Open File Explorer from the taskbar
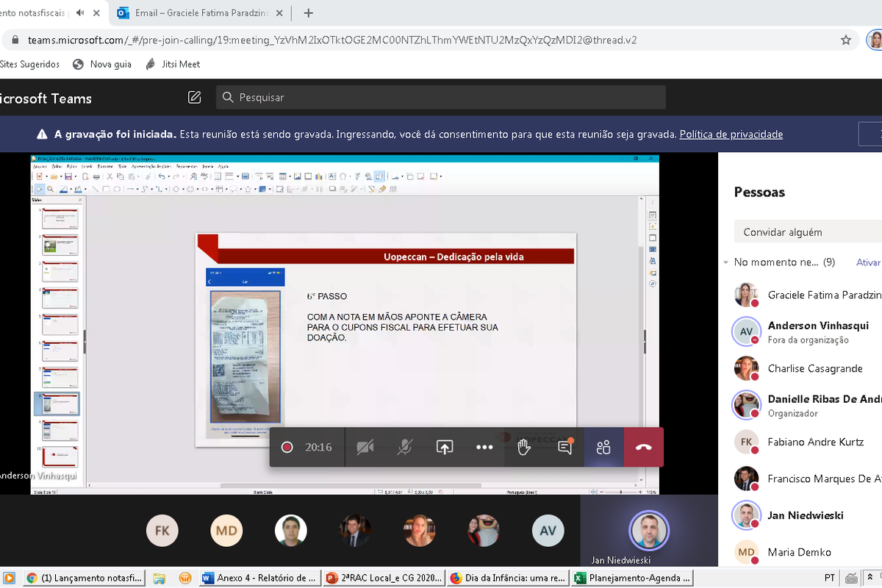 (x=159, y=578)
